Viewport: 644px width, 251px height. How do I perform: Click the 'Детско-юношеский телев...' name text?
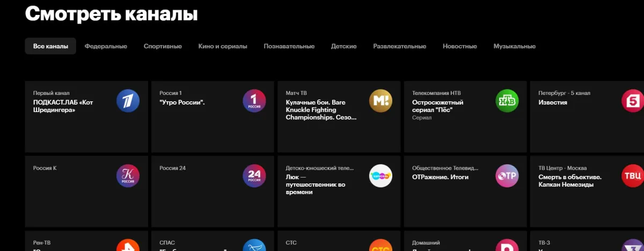click(x=320, y=168)
